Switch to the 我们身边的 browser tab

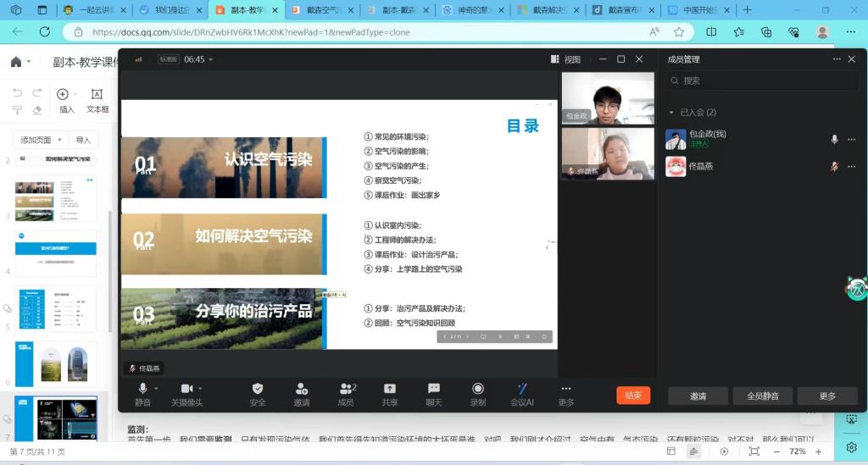[170, 10]
